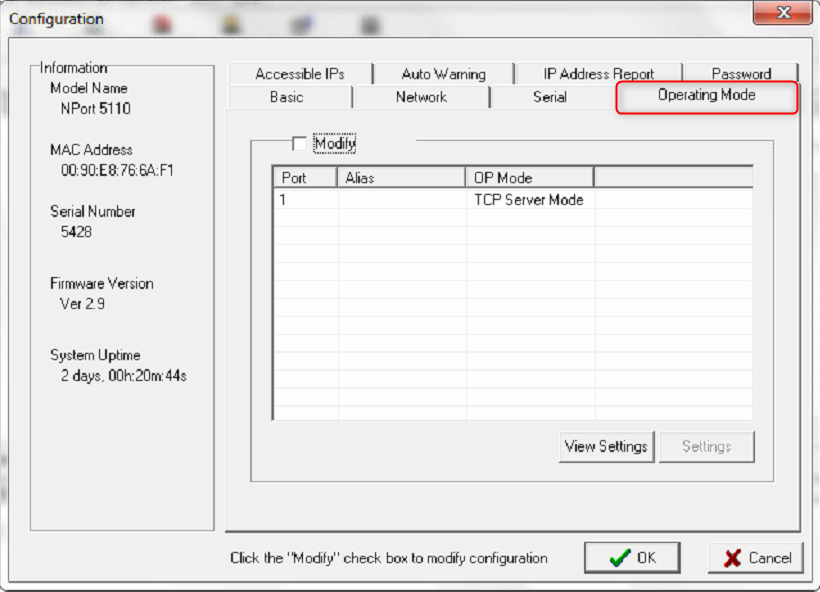Image resolution: width=820 pixels, height=592 pixels.
Task: Open the Basic tab
Action: (286, 97)
